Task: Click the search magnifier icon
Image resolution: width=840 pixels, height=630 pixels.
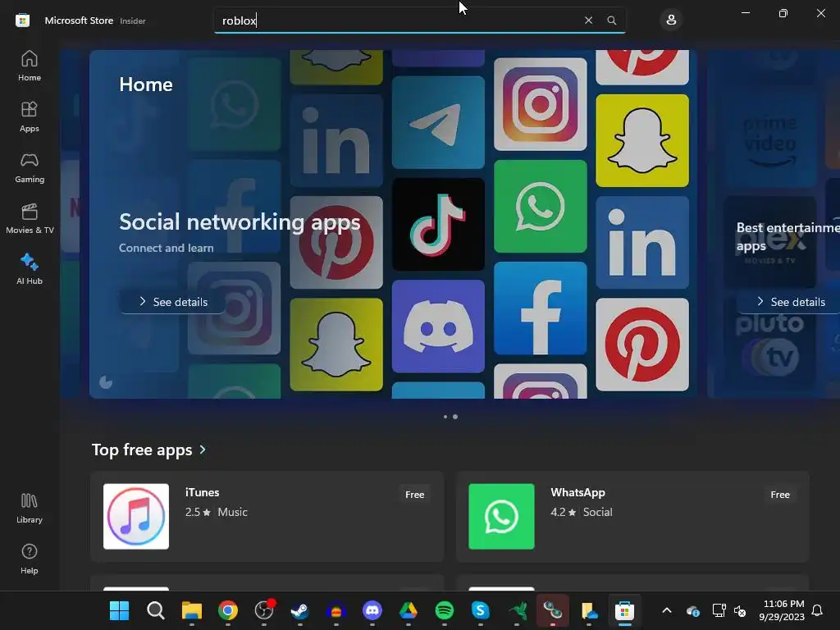Action: [x=611, y=21]
